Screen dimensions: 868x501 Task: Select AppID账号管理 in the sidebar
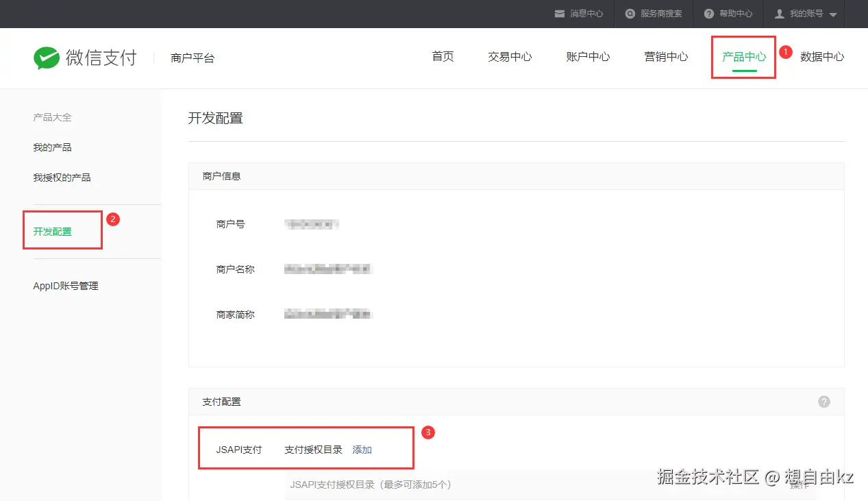pos(66,286)
